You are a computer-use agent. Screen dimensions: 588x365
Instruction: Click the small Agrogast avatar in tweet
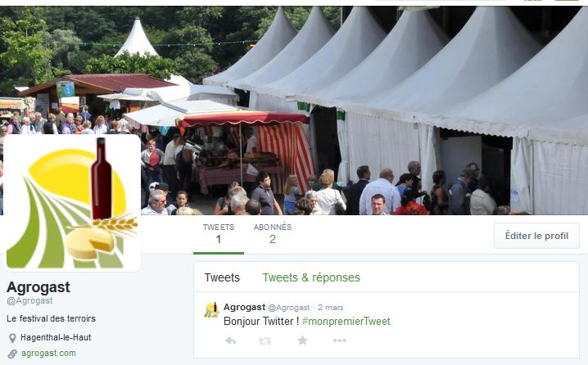click(x=211, y=310)
